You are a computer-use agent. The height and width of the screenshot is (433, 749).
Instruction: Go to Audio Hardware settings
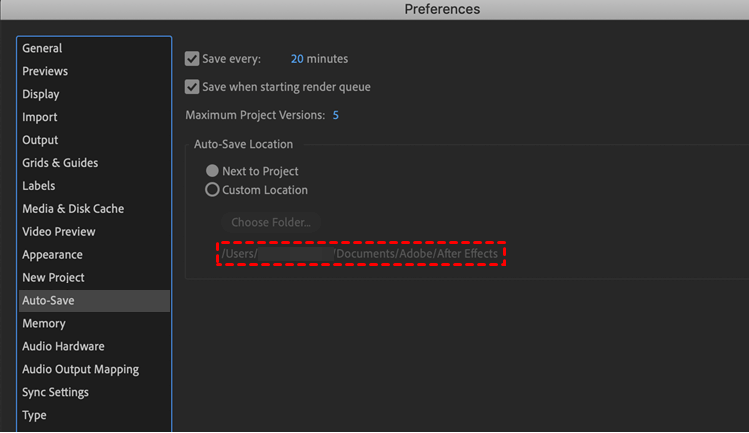pyautogui.click(x=63, y=347)
